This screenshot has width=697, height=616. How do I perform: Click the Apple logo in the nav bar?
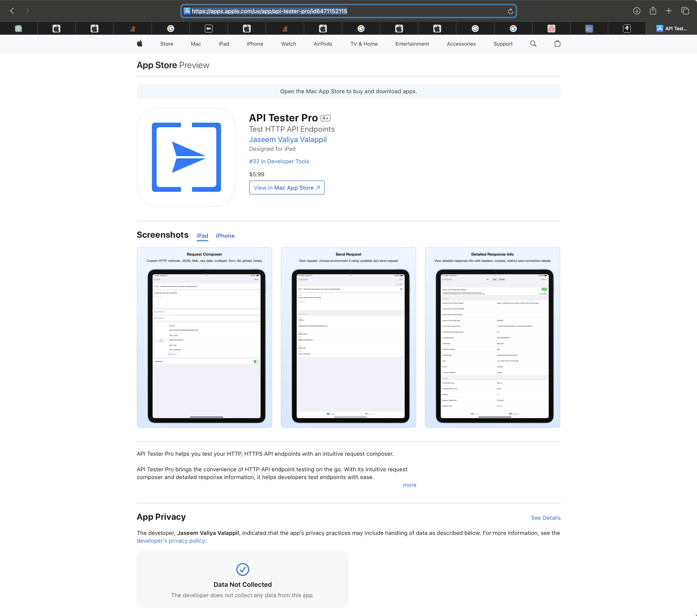[x=140, y=44]
